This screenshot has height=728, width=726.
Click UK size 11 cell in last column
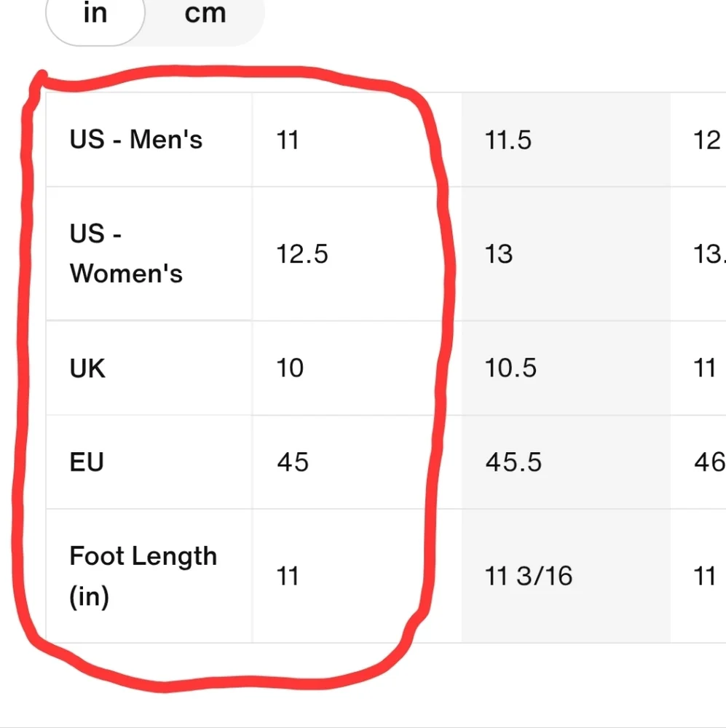pos(698,368)
